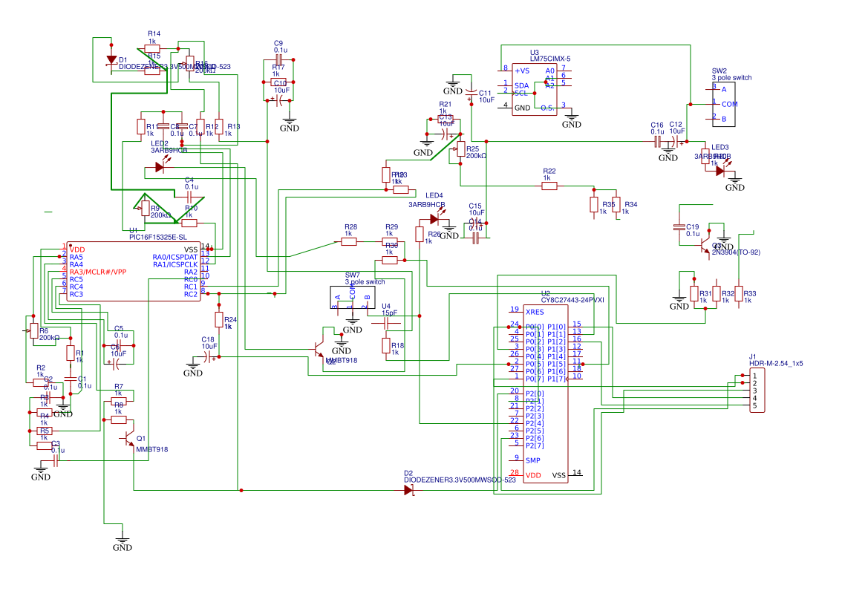This screenshot has width=868, height=614.
Task: Click zener diode D1 symbol
Action: [112, 60]
